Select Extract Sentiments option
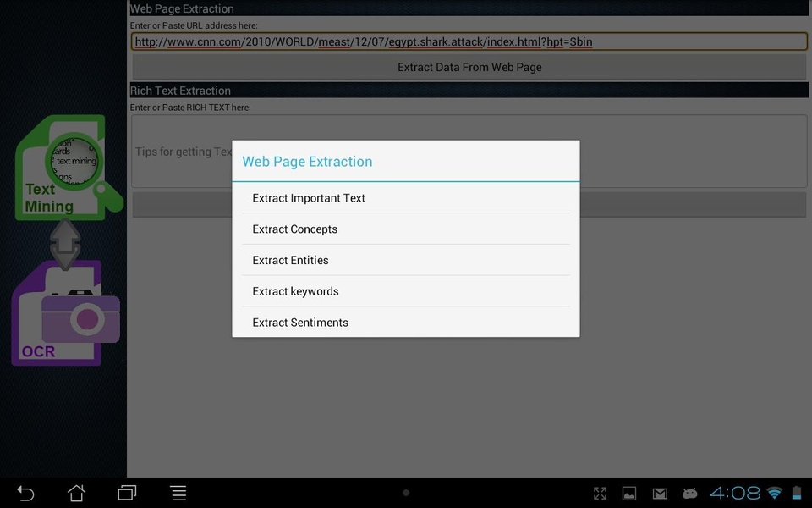The image size is (812, 508). coord(406,323)
